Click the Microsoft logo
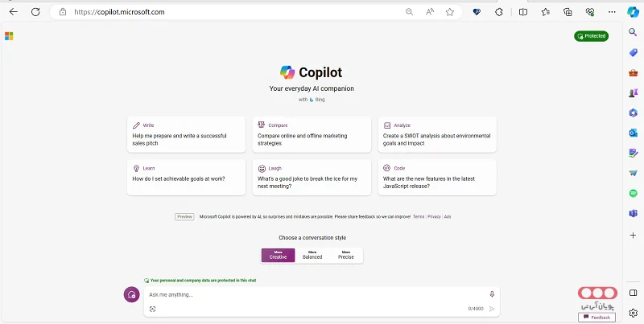The height and width of the screenshot is (324, 644). tap(9, 36)
